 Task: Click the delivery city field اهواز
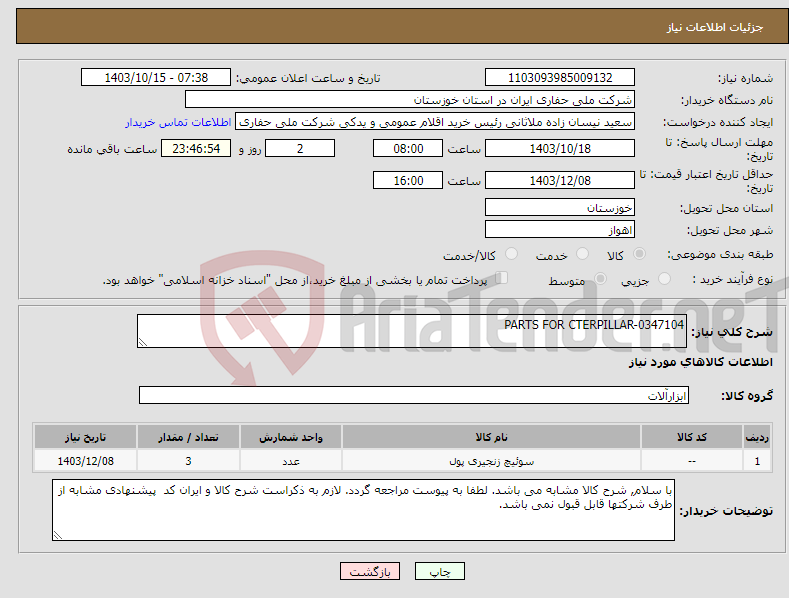tap(560, 230)
